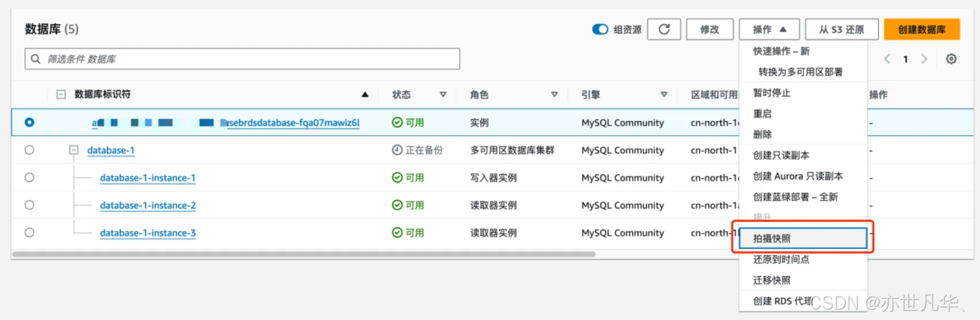Click backing-up status icon for database-1

397,150
